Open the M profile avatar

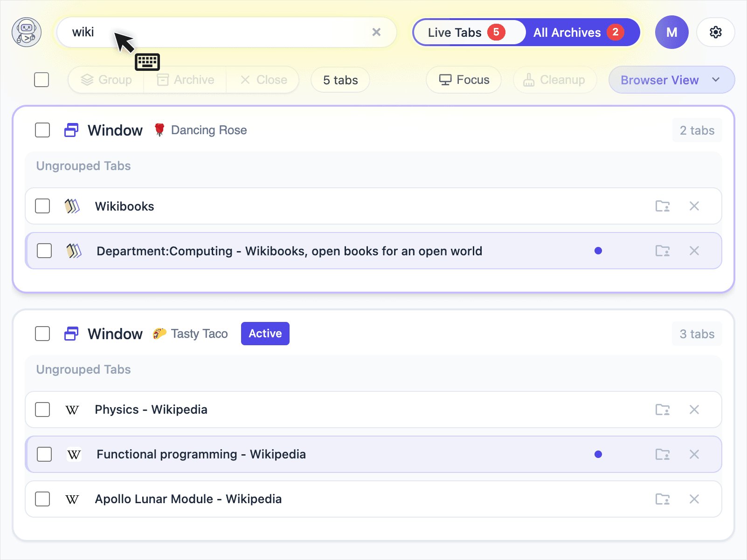671,32
